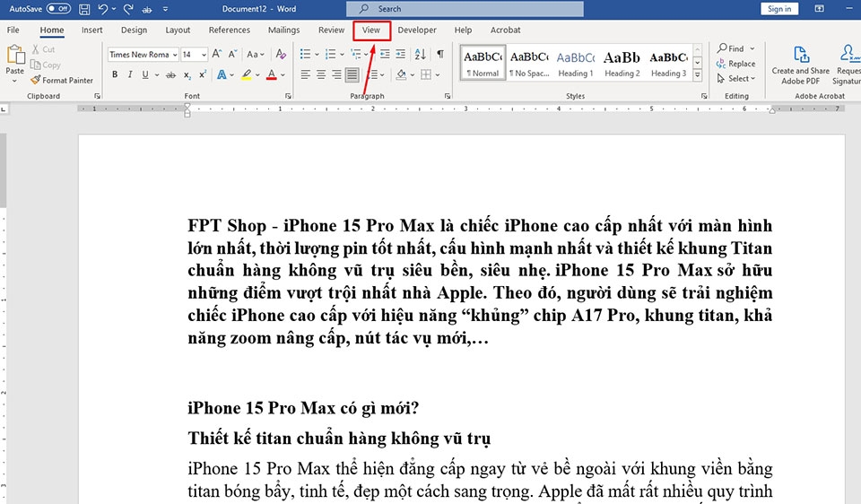Decrease font size with shrink icon
861x504 pixels.
(x=233, y=54)
